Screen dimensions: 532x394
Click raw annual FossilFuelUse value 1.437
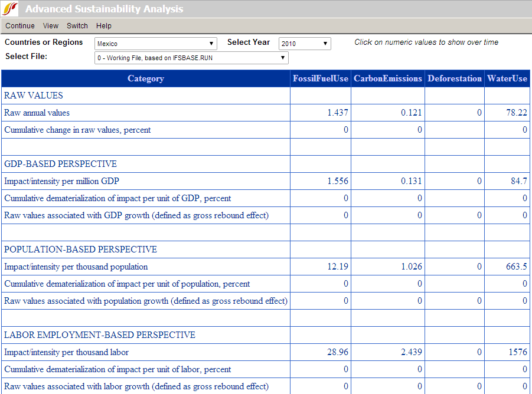(338, 113)
